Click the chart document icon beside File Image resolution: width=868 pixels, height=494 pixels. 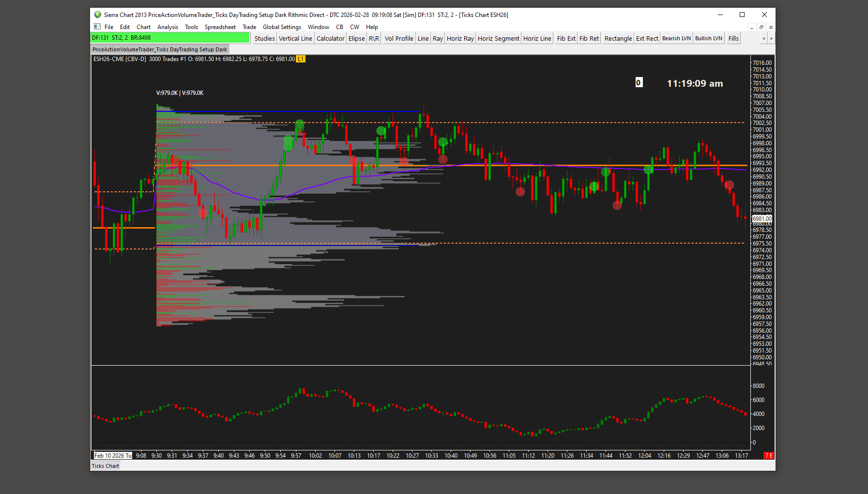[x=97, y=27]
